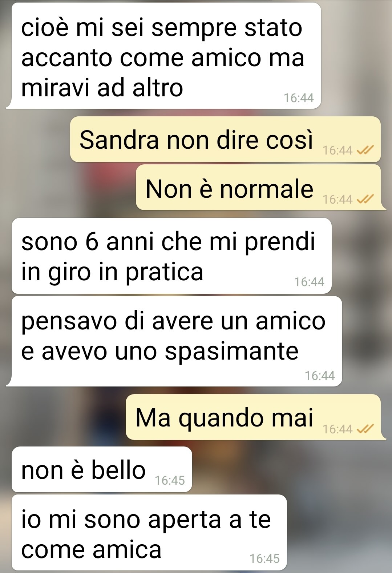Tap the name 'Sandra' in the sent message
The width and height of the screenshot is (392, 573).
point(119,140)
